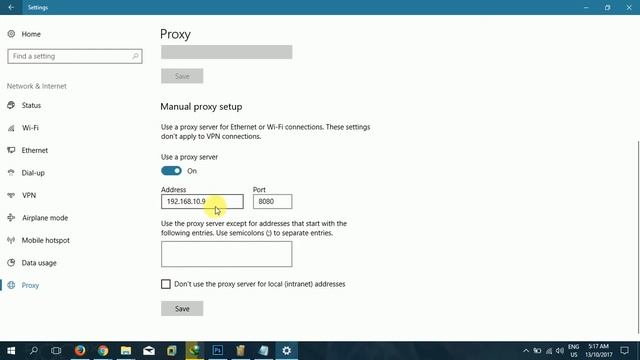Click the proxy Port field
The height and width of the screenshot is (360, 640).
click(x=272, y=201)
